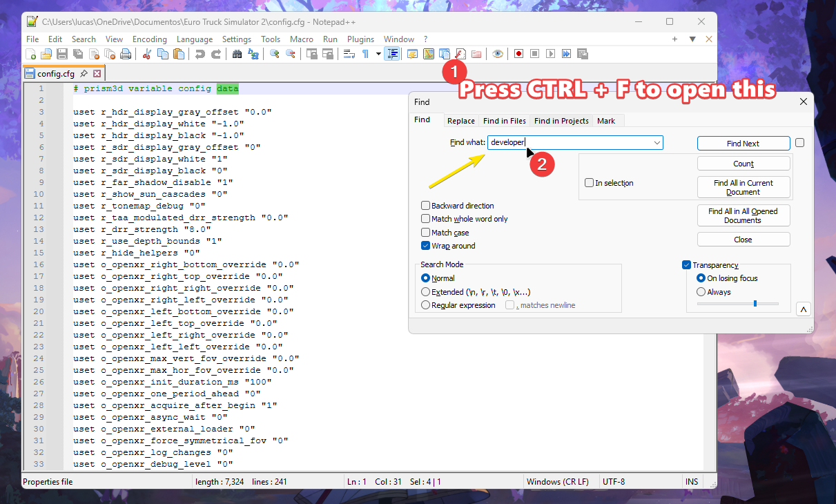
Task: Print the document using printer icon
Action: (126, 54)
